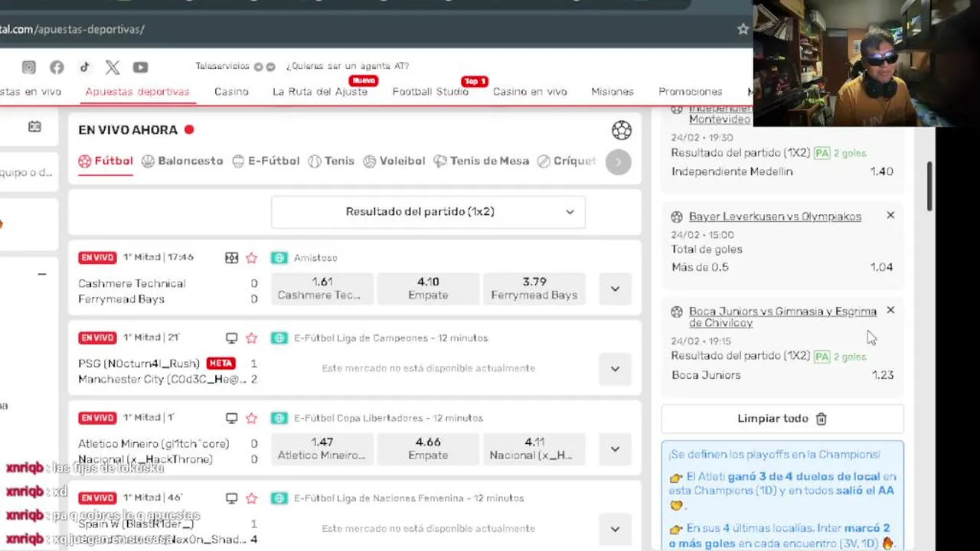
Task: Open Resultado del partido (1x2) market dropdown
Action: (428, 212)
